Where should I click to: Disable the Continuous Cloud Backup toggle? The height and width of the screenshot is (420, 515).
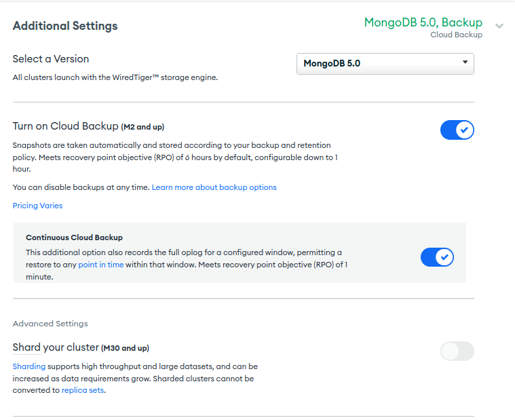point(437,257)
